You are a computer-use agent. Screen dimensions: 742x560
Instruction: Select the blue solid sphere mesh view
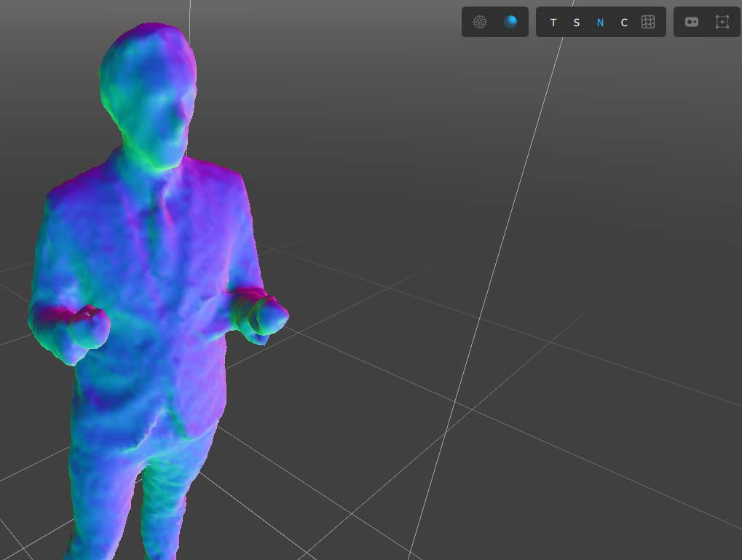pyautogui.click(x=510, y=22)
